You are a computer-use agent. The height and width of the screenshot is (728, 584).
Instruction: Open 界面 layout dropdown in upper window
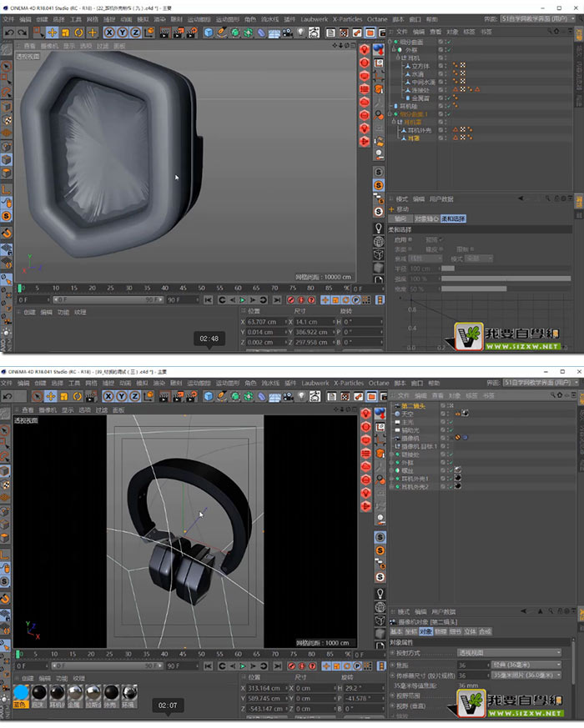(537, 19)
